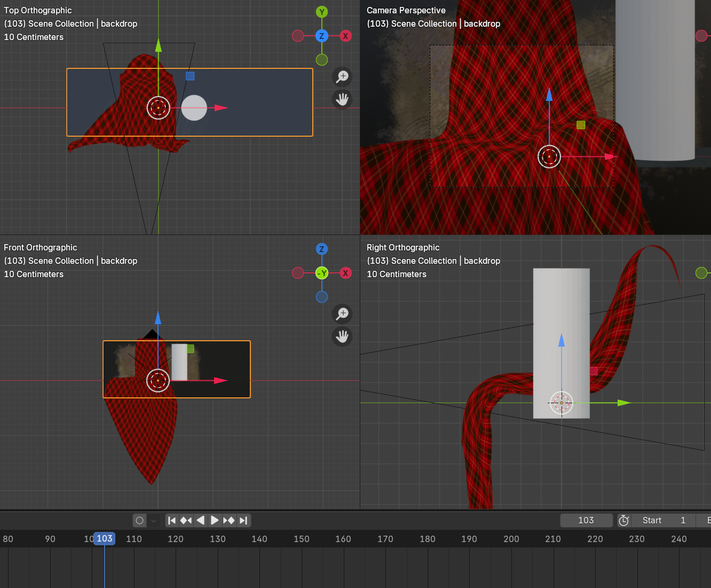
Task: Click the blue Z axis on Front view navigation gizmo
Action: pyautogui.click(x=321, y=249)
